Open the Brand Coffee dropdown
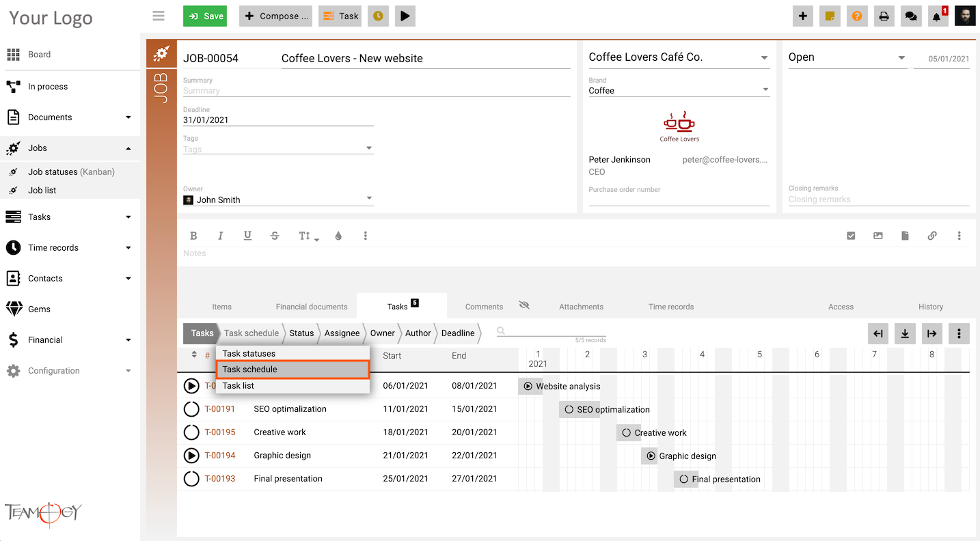 765,89
